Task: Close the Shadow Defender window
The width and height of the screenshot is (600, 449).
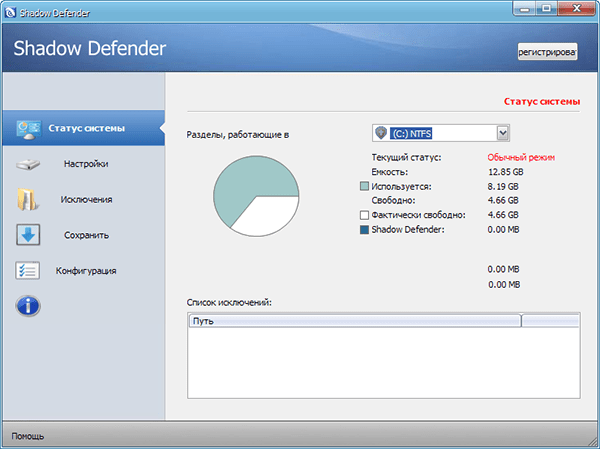Action: (x=576, y=9)
